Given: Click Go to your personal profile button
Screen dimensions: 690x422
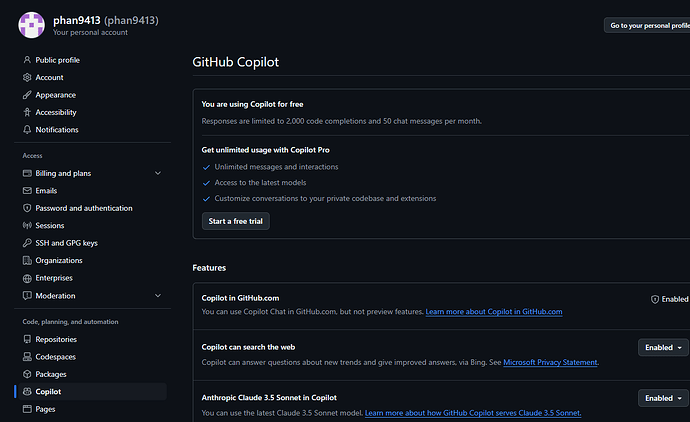Looking at the screenshot, I should click(646, 25).
